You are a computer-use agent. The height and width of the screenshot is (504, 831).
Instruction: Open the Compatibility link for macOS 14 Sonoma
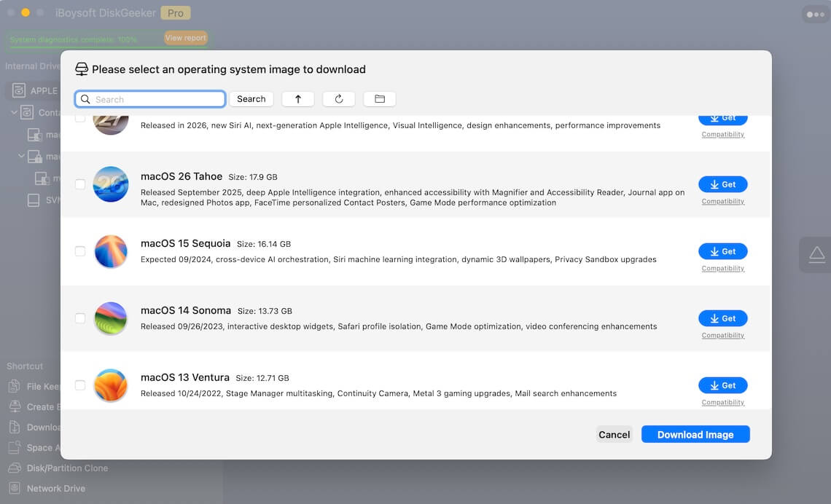click(x=723, y=335)
